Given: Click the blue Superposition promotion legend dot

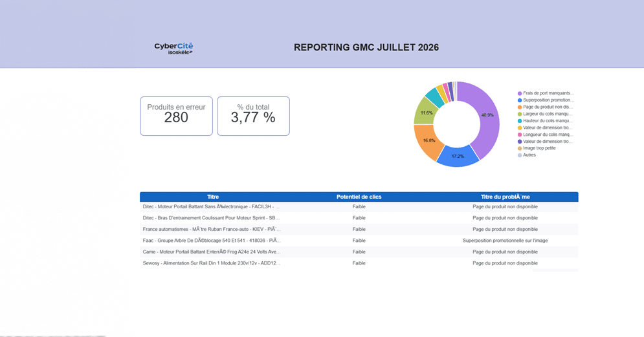Looking at the screenshot, I should (x=520, y=100).
